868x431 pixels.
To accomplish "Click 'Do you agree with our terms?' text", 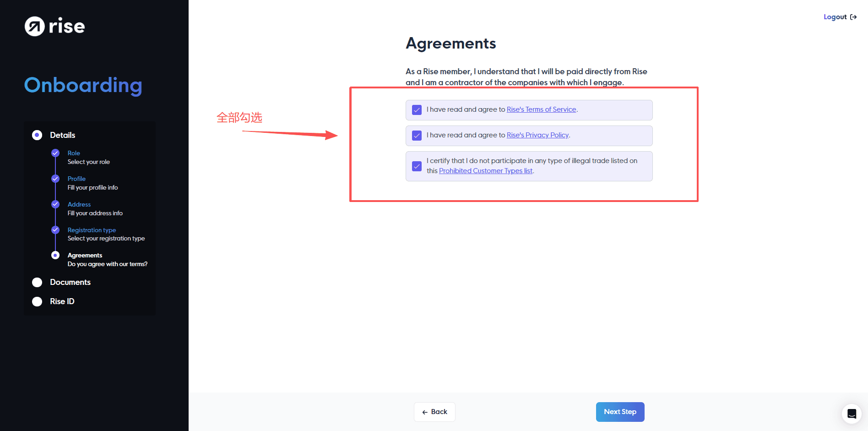I will [108, 264].
